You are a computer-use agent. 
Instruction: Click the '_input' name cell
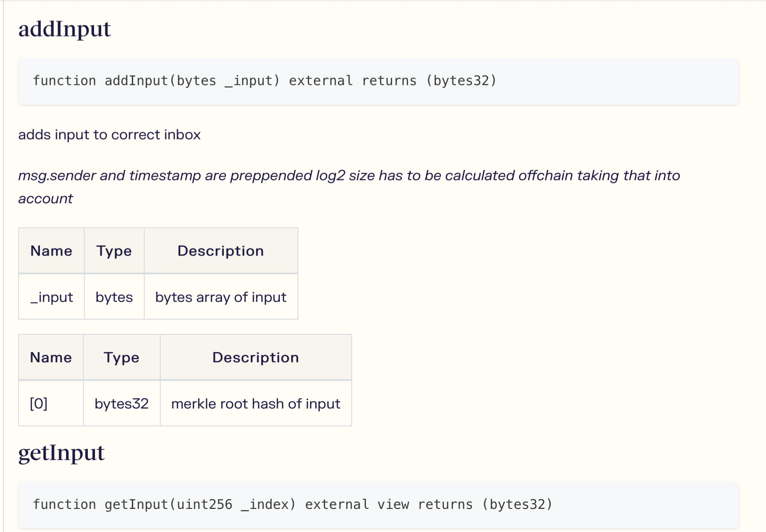point(52,297)
